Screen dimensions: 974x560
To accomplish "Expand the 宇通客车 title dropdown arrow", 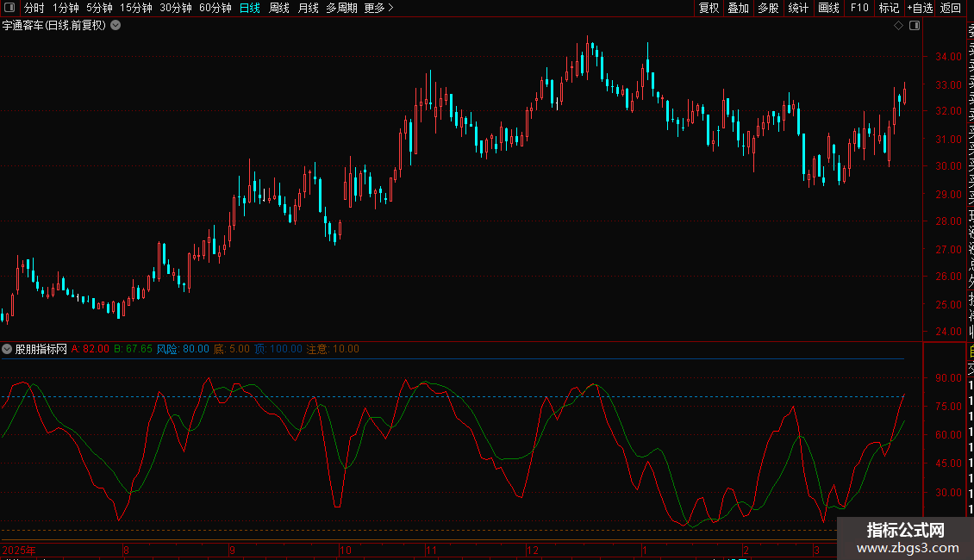I will coord(116,26).
